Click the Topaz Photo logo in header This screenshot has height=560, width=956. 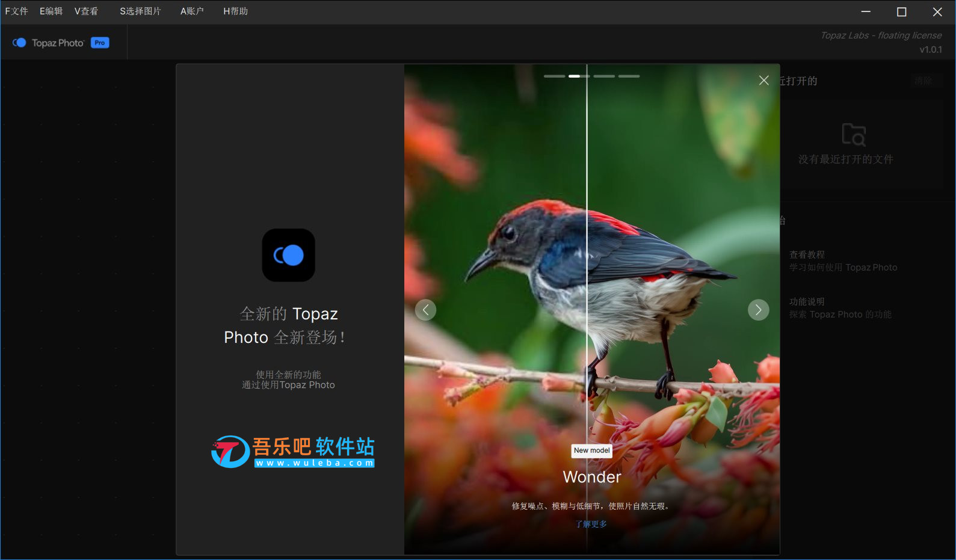pos(48,43)
